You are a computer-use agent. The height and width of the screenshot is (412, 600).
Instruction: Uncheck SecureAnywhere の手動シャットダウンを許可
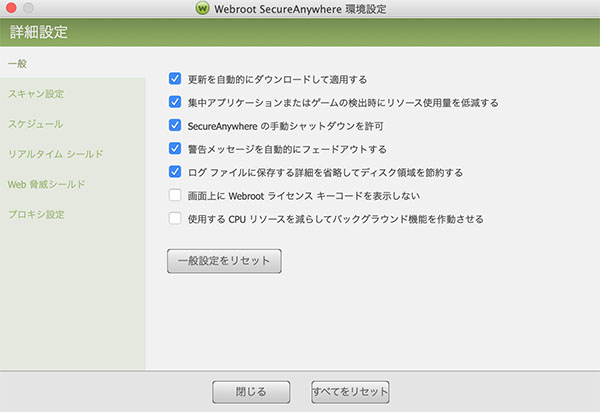(x=175, y=125)
